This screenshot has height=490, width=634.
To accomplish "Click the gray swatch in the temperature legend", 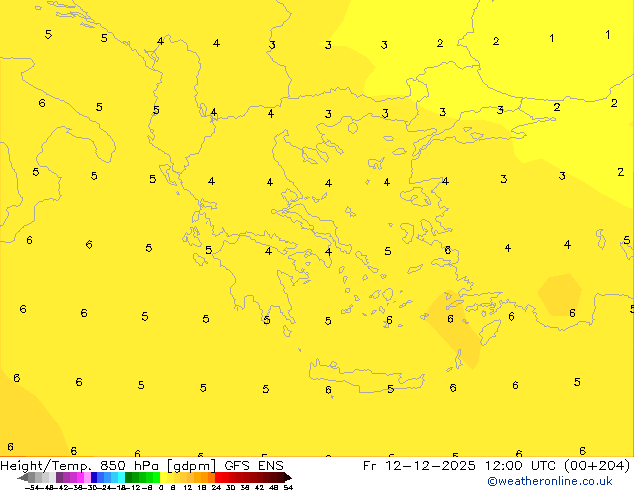I will [x=38, y=477].
